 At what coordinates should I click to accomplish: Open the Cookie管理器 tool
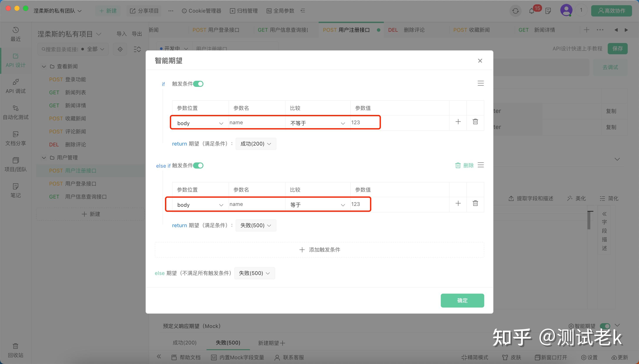point(202,11)
